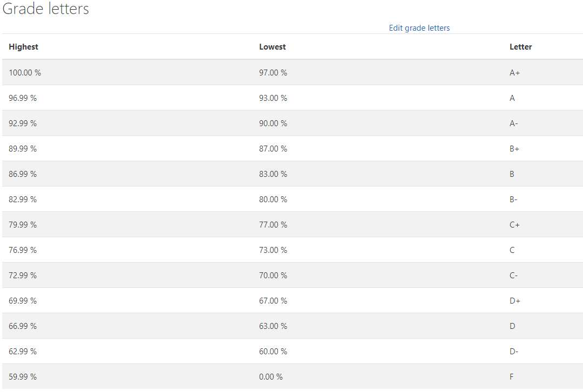Click the 0.00 % lowest value

(270, 376)
